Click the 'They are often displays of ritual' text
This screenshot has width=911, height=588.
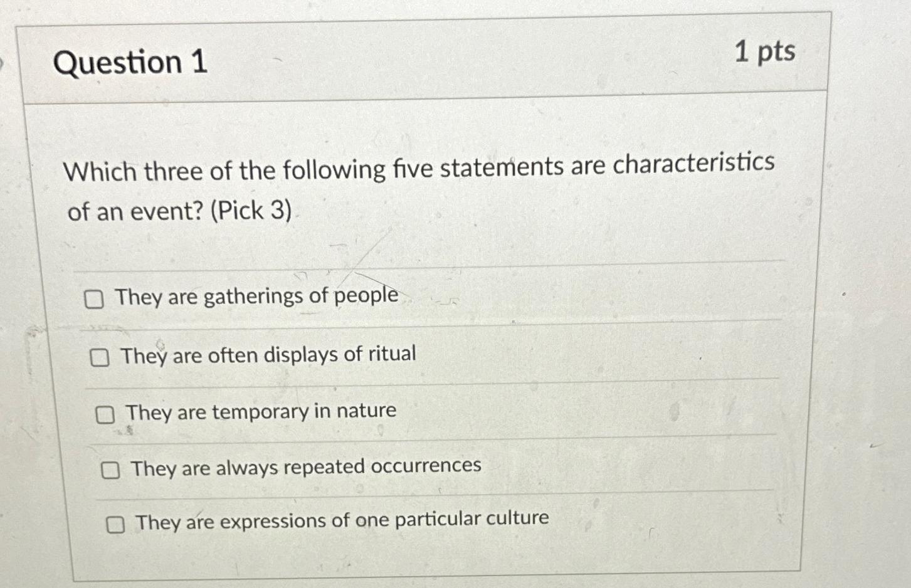coord(268,355)
